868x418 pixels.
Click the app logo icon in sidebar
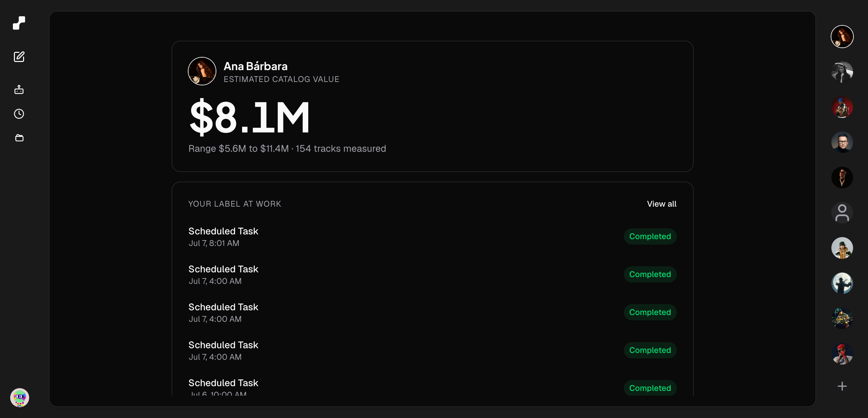(x=19, y=23)
